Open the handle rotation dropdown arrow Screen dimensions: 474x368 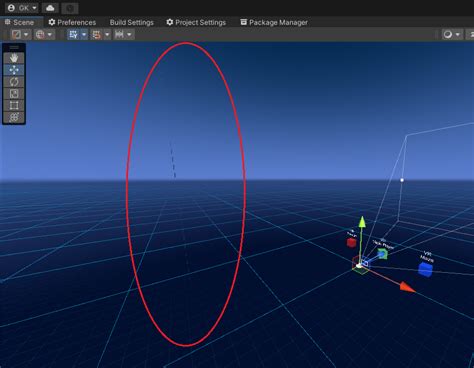50,34
